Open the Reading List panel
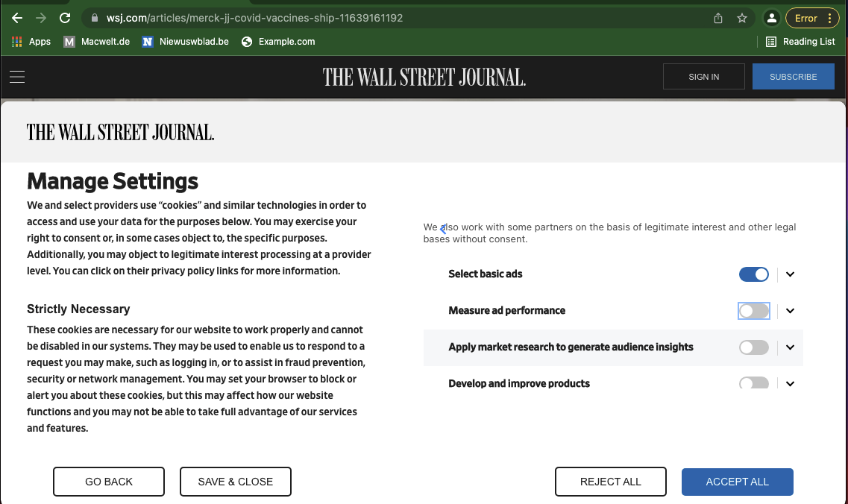This screenshot has width=848, height=504. coord(800,42)
